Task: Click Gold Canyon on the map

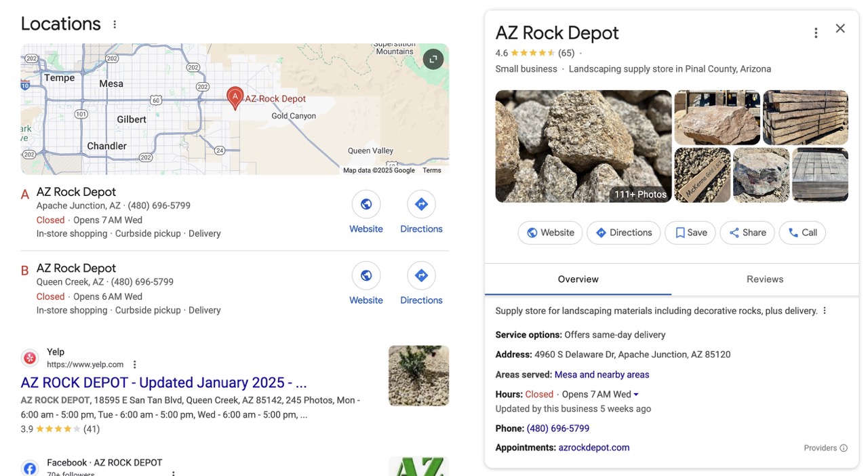Action: [x=294, y=116]
